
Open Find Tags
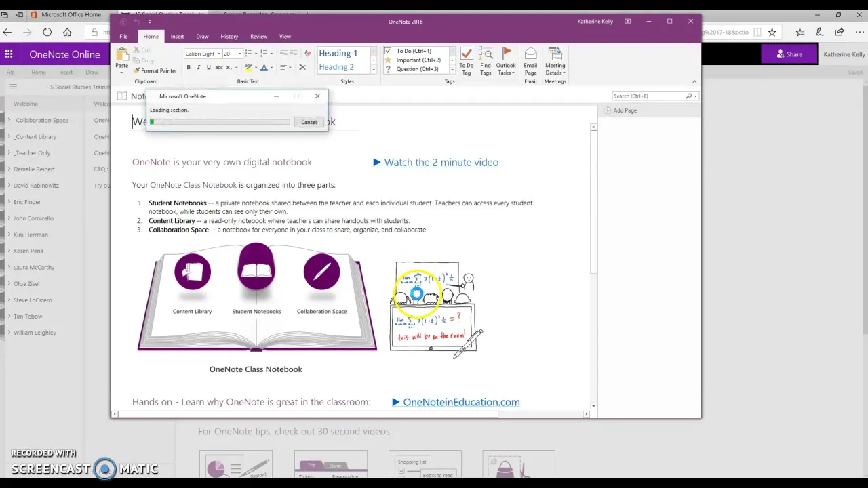click(x=486, y=61)
